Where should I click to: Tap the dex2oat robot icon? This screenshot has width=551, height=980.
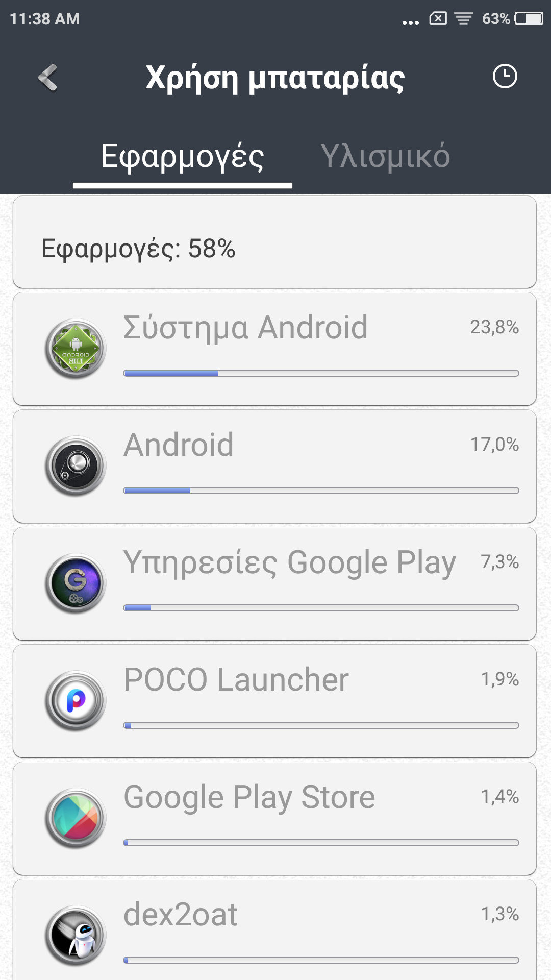pos(76,936)
